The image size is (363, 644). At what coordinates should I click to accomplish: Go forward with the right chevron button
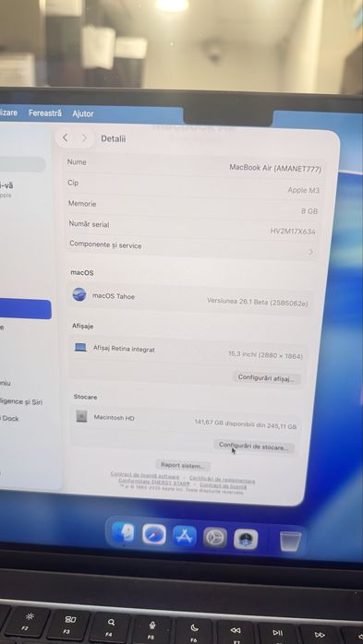click(x=84, y=138)
